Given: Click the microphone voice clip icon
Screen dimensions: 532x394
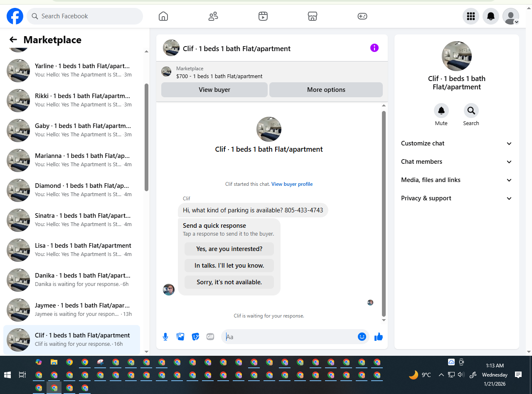Looking at the screenshot, I should (165, 337).
